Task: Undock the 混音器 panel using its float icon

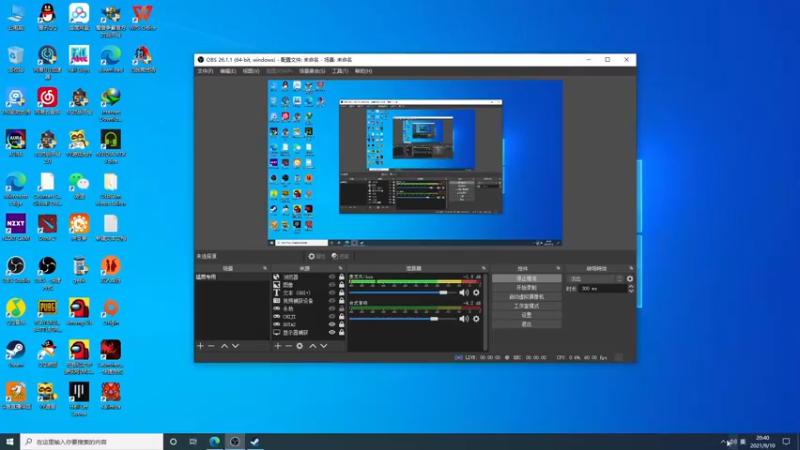Action: pos(484,268)
